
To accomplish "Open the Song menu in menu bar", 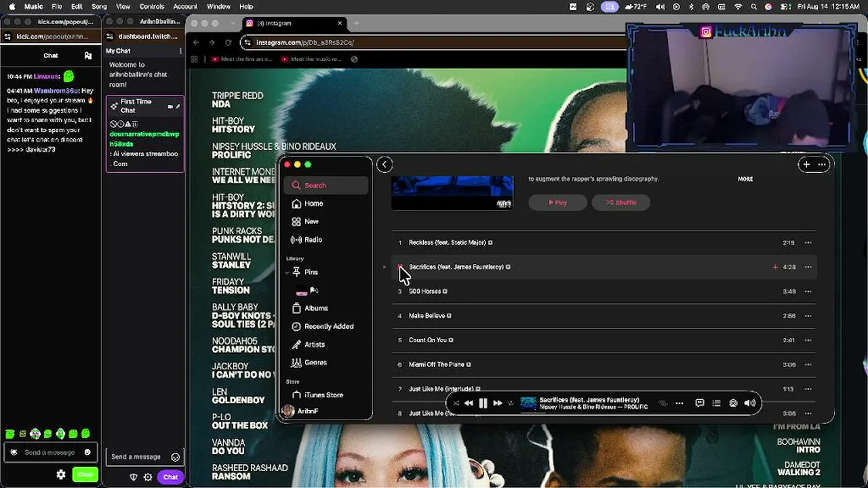I will [x=99, y=7].
